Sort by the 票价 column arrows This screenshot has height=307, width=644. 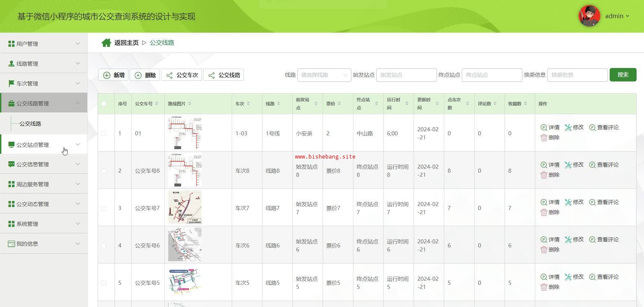(339, 104)
